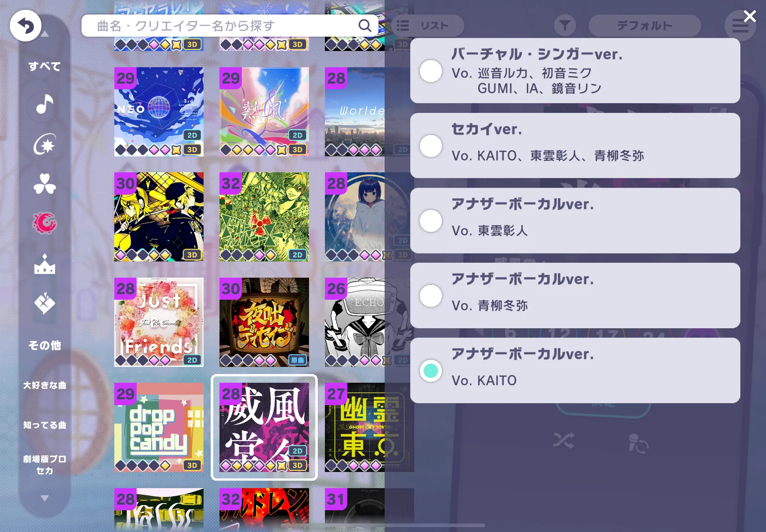The height and width of the screenshot is (532, 766).
Task: Select バーチャル・シンガーver. radio button
Action: pyautogui.click(x=431, y=71)
